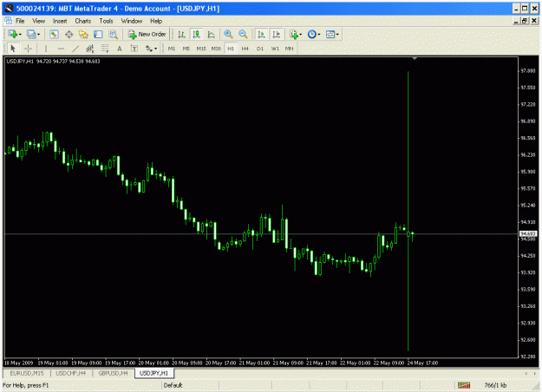This screenshot has height=392, width=542.
Task: Select the Trendline drawing tool
Action: tap(75, 49)
